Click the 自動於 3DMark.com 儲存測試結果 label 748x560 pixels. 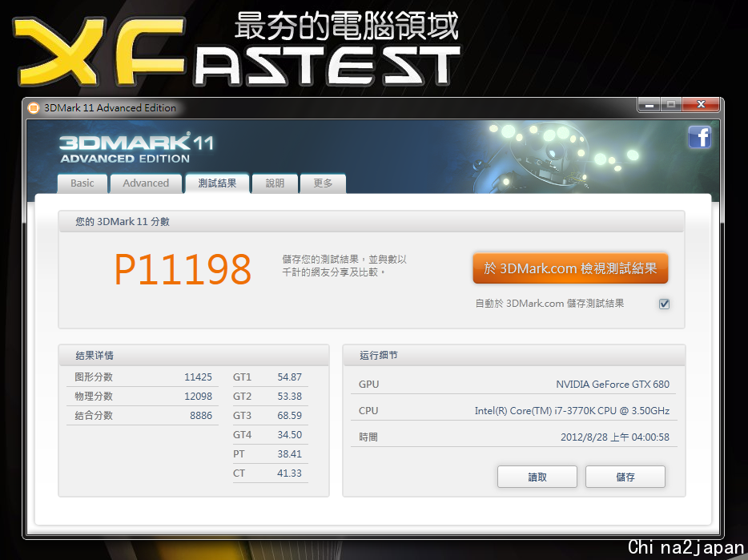(549, 304)
